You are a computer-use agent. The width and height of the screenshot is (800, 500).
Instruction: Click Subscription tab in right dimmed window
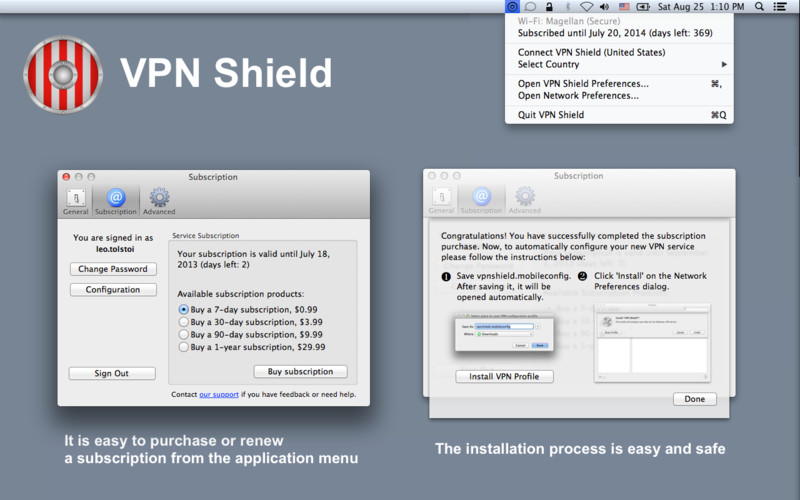481,201
